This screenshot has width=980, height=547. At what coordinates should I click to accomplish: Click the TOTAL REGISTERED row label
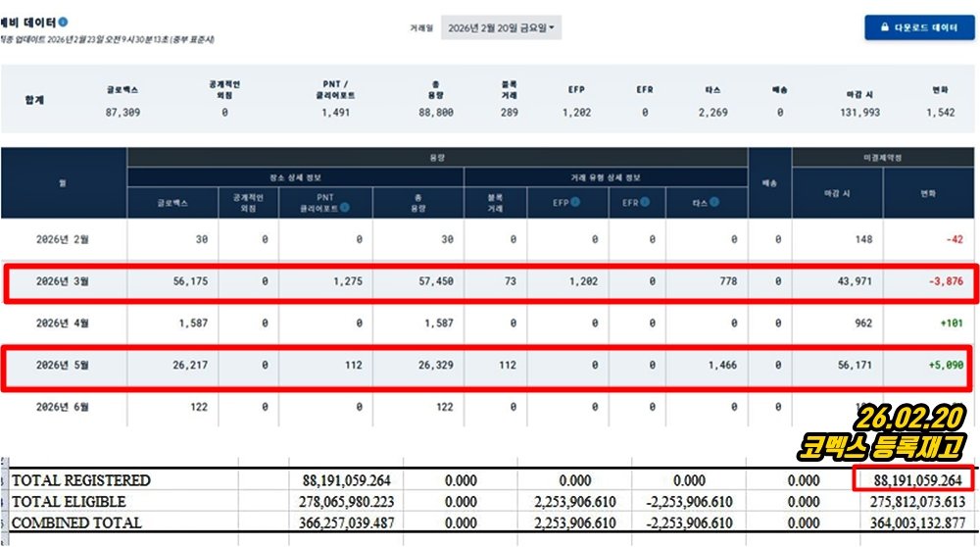point(80,480)
